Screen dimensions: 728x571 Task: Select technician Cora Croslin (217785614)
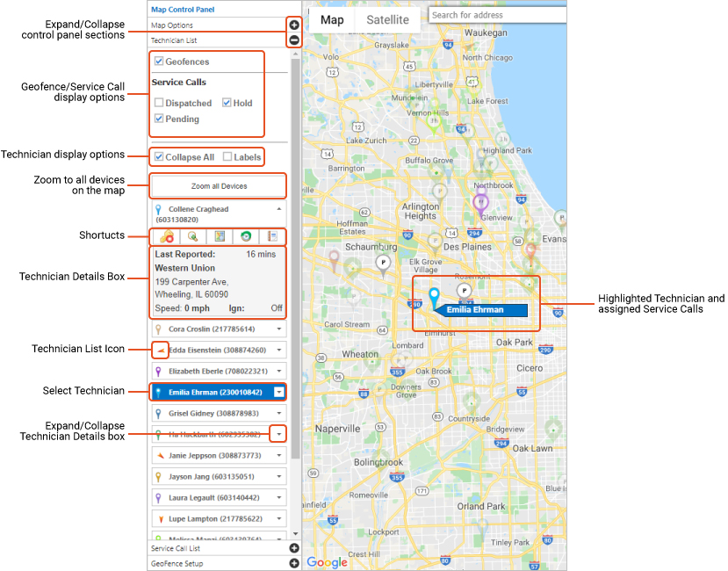tap(219, 329)
